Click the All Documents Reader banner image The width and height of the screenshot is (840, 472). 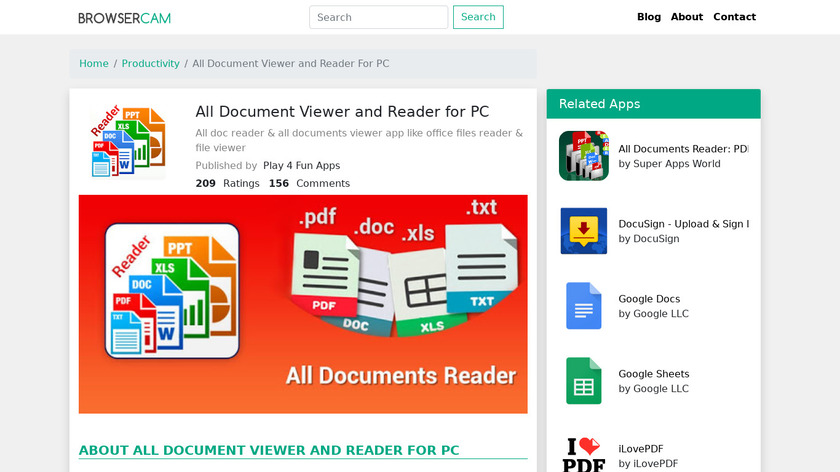tap(303, 304)
